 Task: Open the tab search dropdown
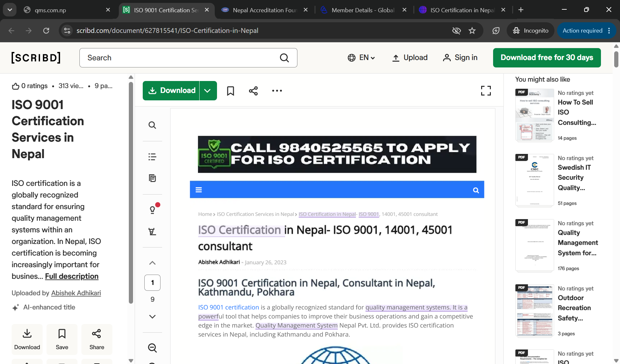tap(10, 10)
